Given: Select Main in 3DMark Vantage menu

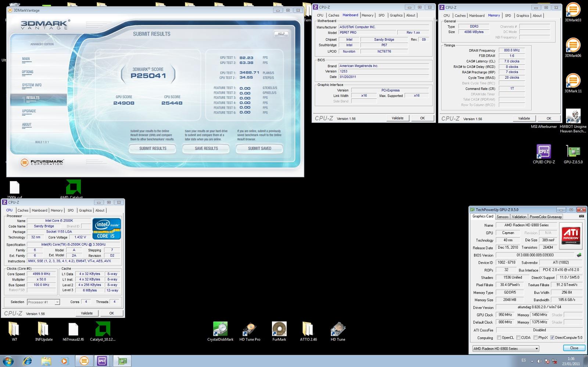Looking at the screenshot, I should (x=26, y=59).
